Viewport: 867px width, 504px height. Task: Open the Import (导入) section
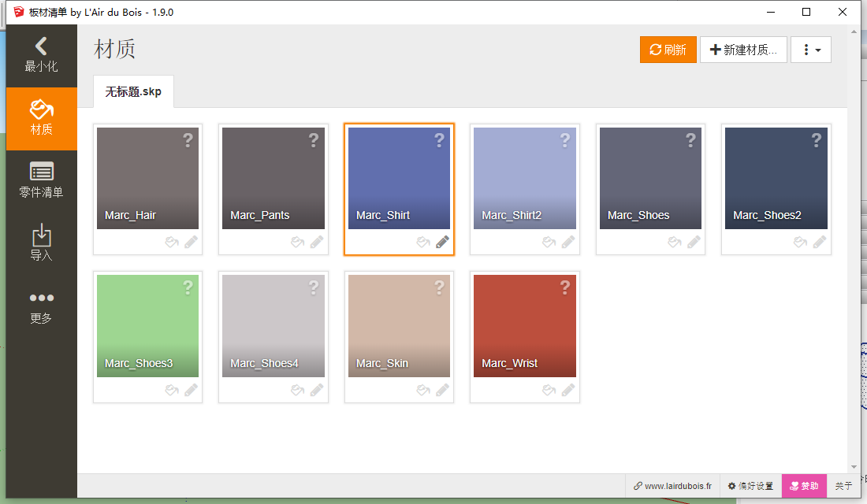pos(42,243)
